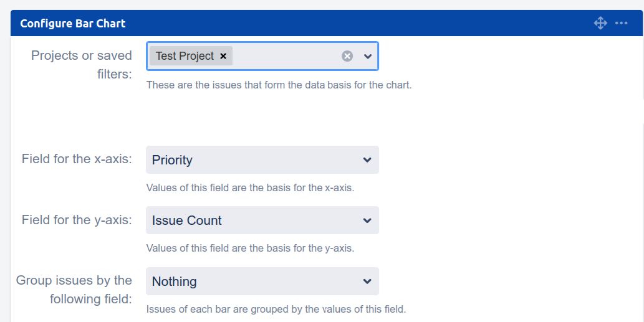
Task: Click the chevron on the Issue Count dropdown
Action: click(367, 220)
